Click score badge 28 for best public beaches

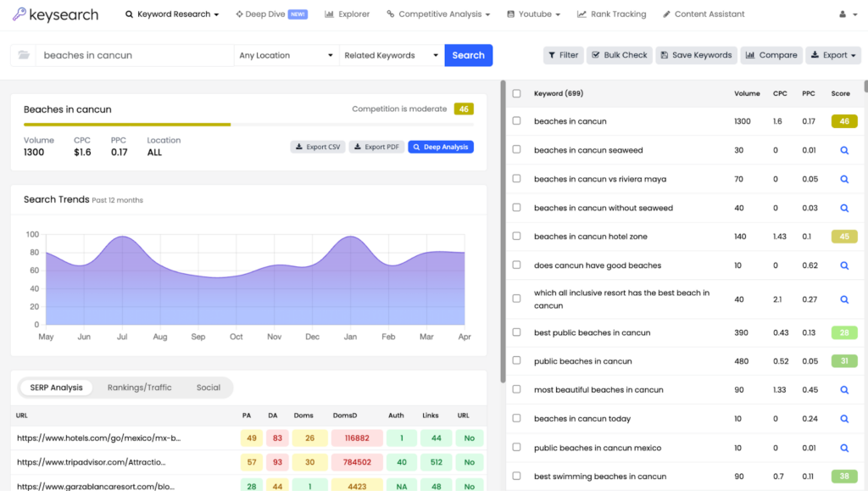tap(844, 332)
